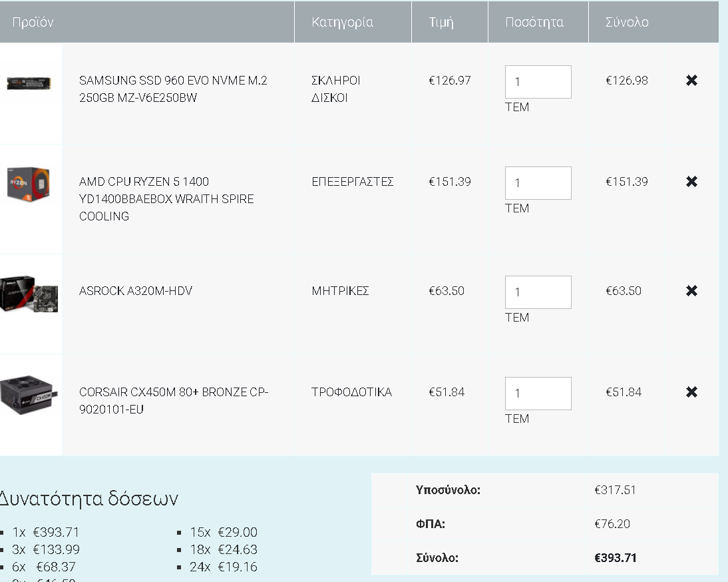Viewport: 728px width, 582px height.
Task: Open the Ryzen CPU box thumbnail
Action: [x=29, y=184]
